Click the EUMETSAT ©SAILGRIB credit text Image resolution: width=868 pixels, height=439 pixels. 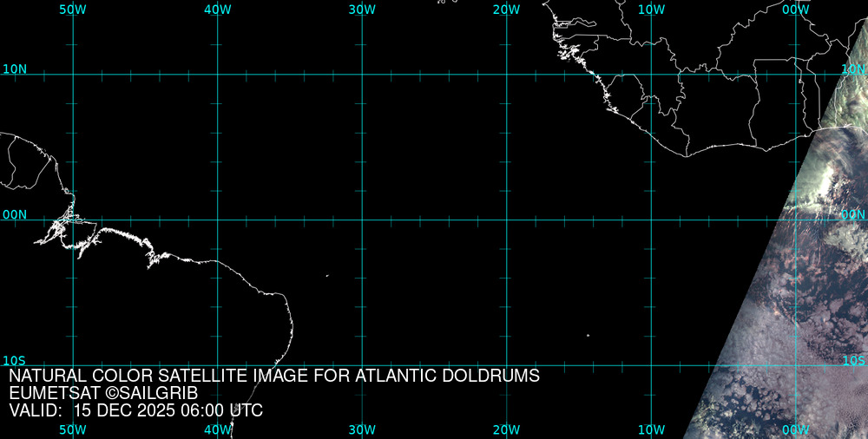tap(103, 394)
